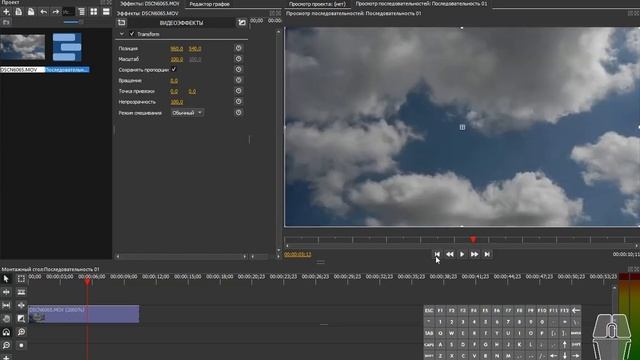Click the effects panel horizontal scrollbar
640x360 pixels.
[x=181, y=256]
